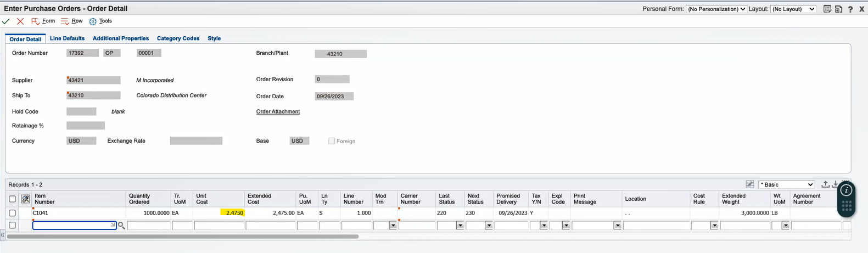Click the extended cost 2,475.00 cell
Image resolution: width=868 pixels, height=253 pixels.
click(x=270, y=213)
